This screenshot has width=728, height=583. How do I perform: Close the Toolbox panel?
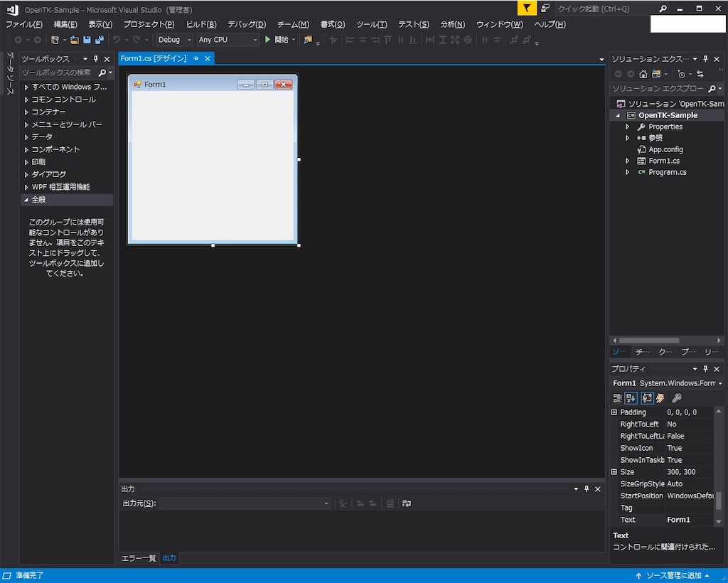(x=107, y=59)
